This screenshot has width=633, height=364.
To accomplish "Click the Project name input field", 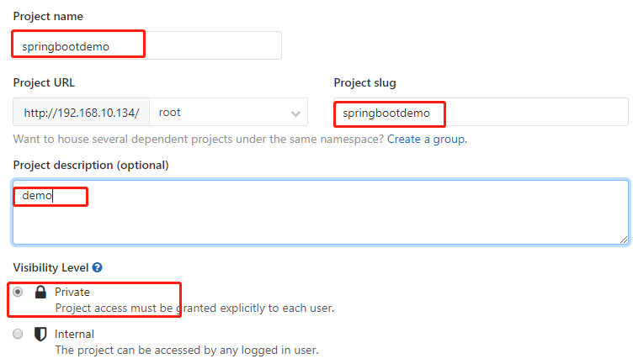I will click(x=147, y=45).
